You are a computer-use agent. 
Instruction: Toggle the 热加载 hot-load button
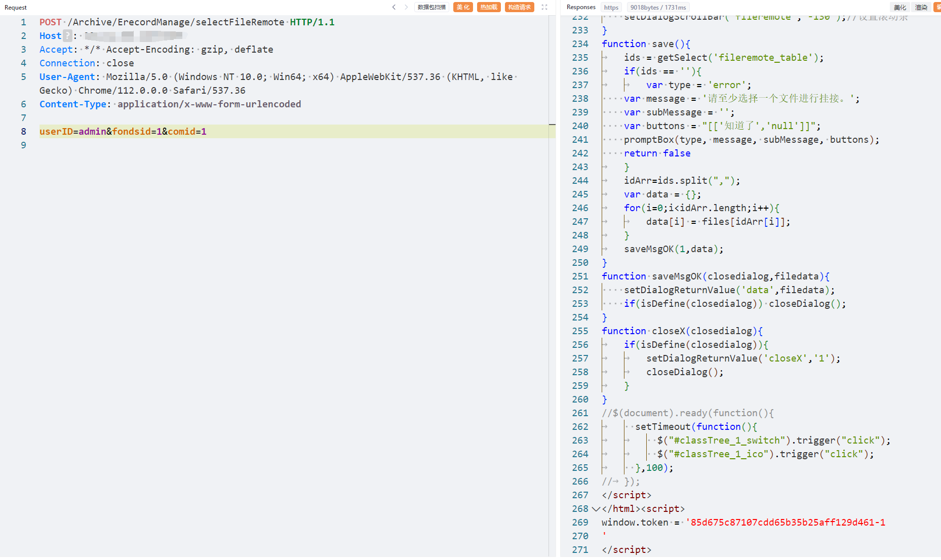tap(489, 7)
